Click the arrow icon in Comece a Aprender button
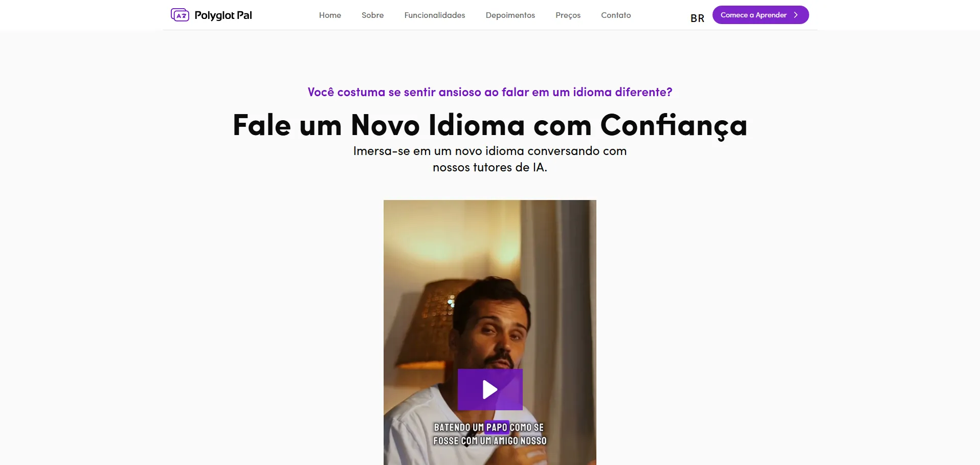Viewport: 980px width, 465px height. tap(796, 15)
